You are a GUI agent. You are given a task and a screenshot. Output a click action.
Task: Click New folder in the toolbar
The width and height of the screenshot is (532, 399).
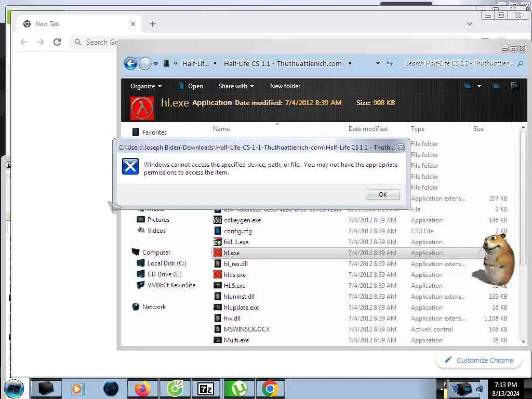tap(285, 86)
